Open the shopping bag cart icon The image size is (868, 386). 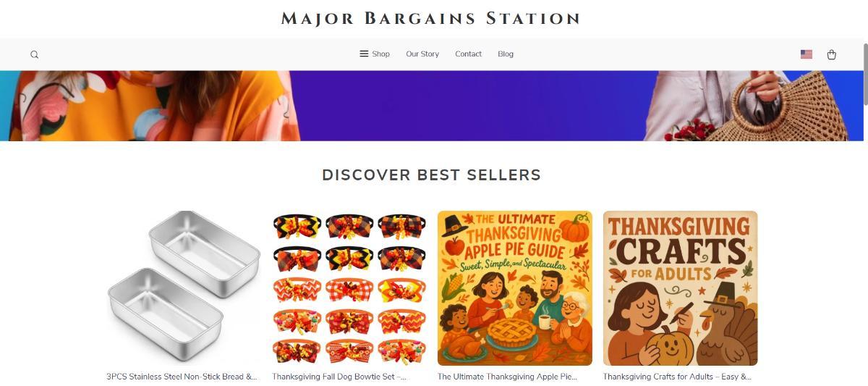pyautogui.click(x=831, y=54)
